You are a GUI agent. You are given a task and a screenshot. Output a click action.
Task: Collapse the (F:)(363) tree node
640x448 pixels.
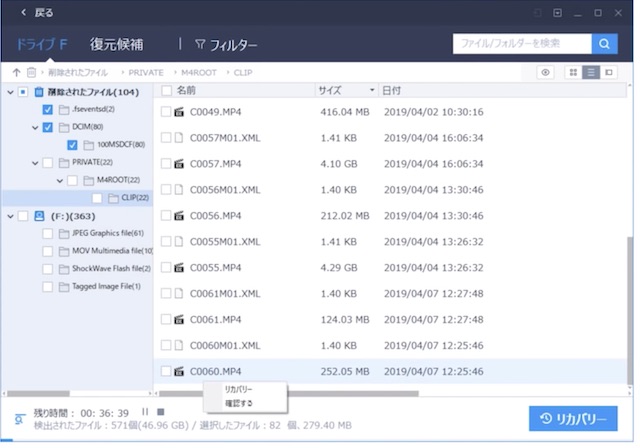(x=11, y=217)
